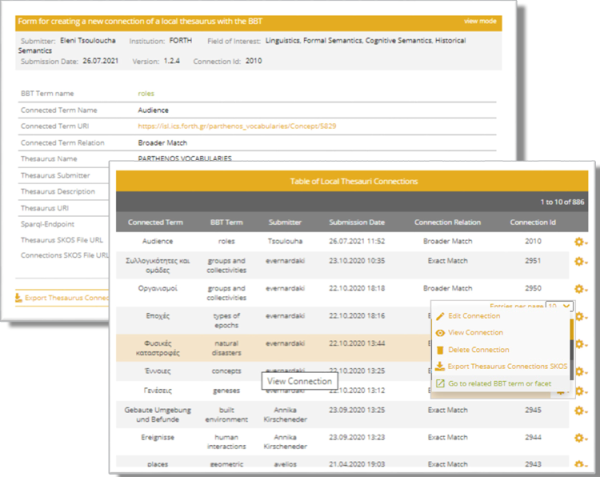Click the 'roles' BBT term name link
600x477 pixels.
click(146, 93)
